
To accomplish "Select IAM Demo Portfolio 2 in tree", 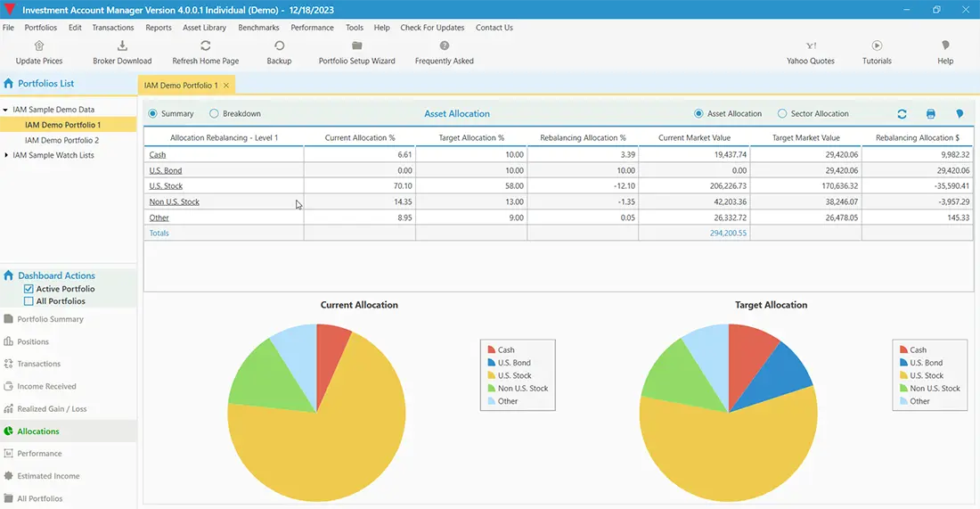I will (x=61, y=140).
